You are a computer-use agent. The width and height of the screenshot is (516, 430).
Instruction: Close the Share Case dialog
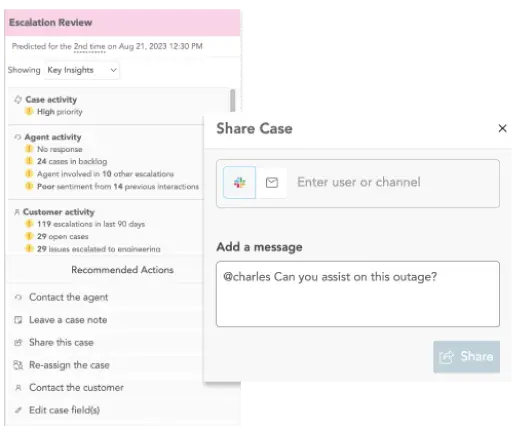[x=502, y=128]
